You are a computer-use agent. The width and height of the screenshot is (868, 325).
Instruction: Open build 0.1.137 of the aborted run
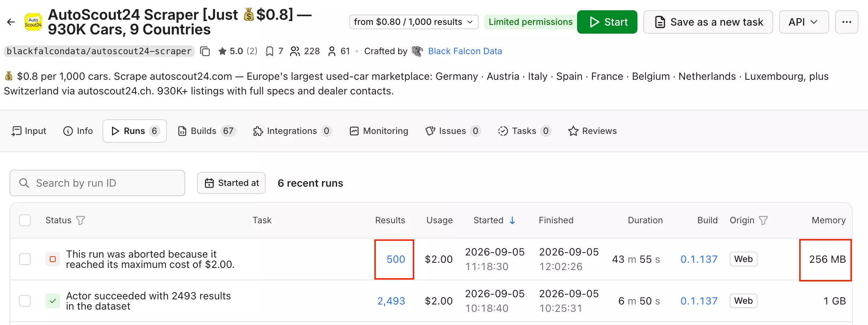[x=699, y=259]
